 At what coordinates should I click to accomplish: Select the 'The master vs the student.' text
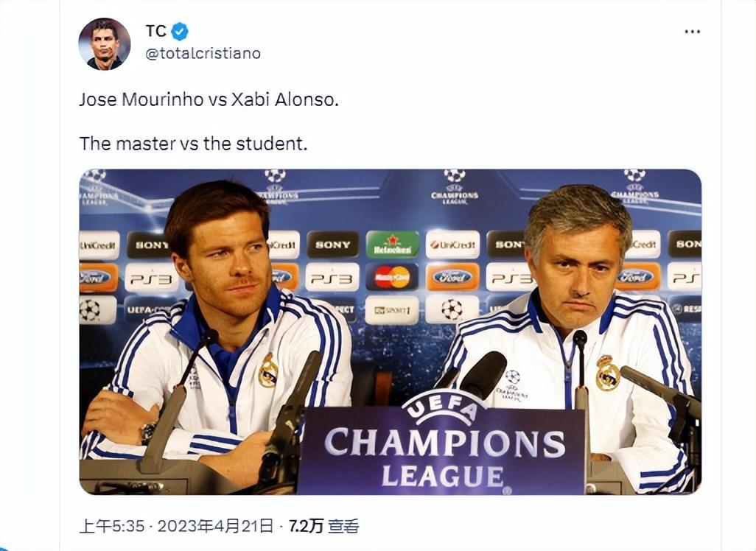(x=193, y=144)
